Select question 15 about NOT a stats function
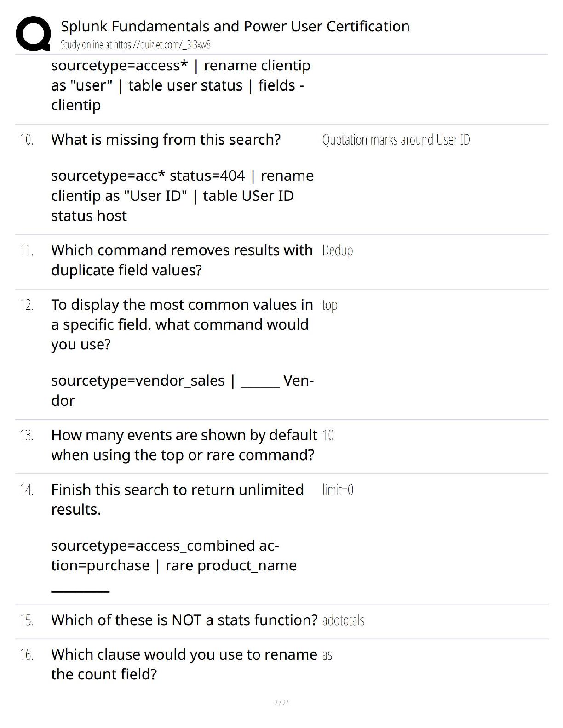The width and height of the screenshot is (563, 728). click(x=184, y=620)
